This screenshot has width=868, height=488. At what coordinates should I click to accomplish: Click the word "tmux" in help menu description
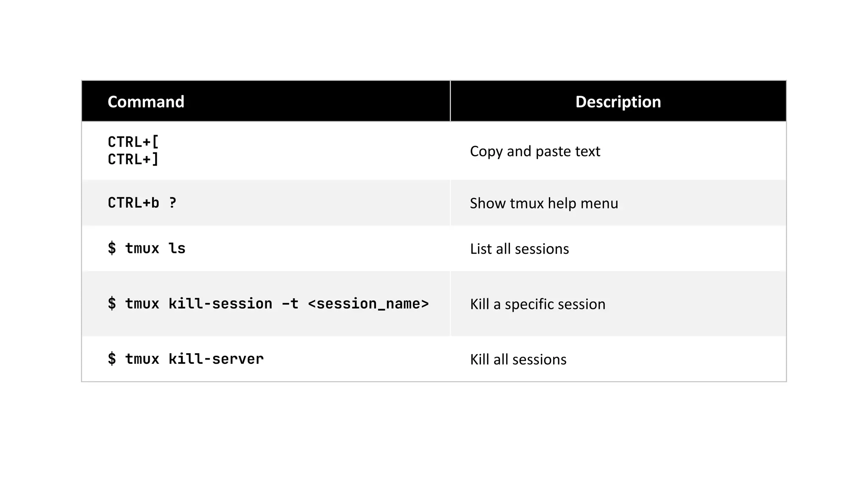[527, 203]
